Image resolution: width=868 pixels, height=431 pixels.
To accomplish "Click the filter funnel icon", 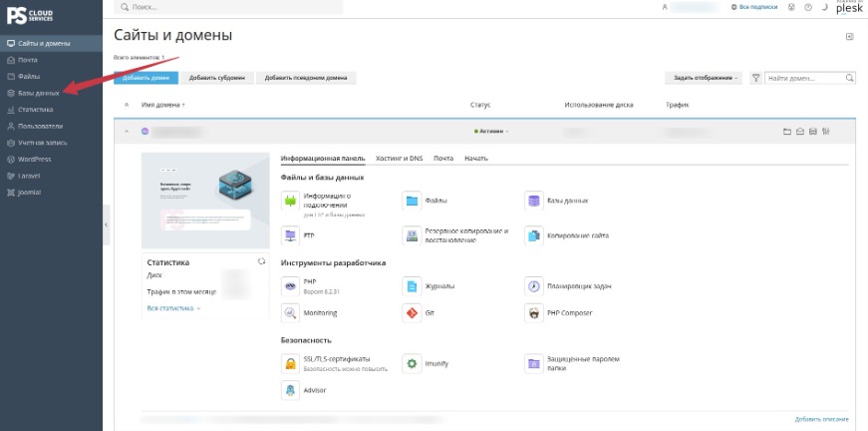I will click(755, 78).
